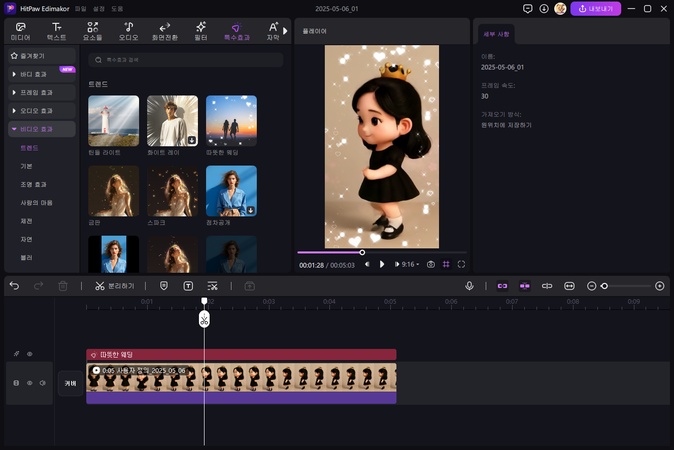Open the Settings (설정) menu

[99, 9]
